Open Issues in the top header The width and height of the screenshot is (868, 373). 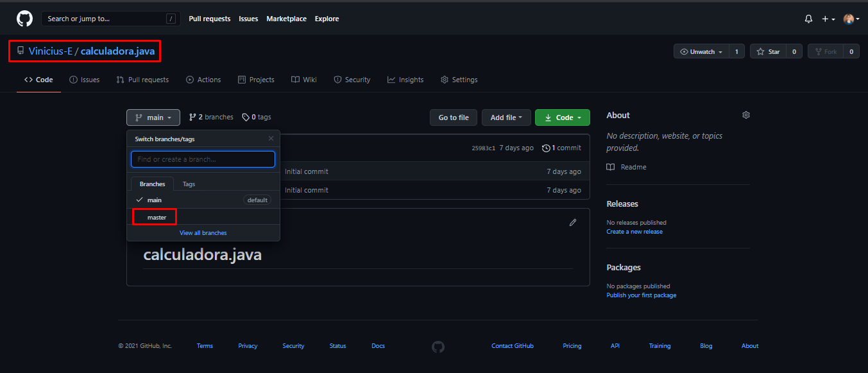[x=248, y=19]
